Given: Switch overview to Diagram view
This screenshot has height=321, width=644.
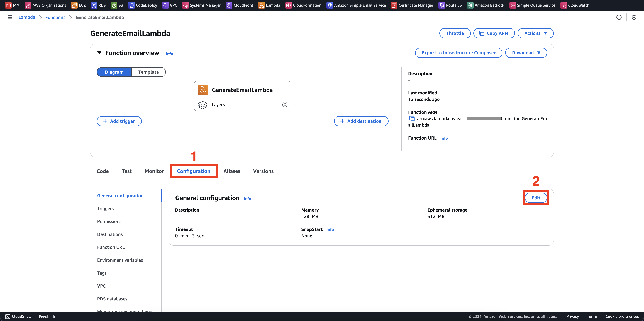Looking at the screenshot, I should 114,72.
